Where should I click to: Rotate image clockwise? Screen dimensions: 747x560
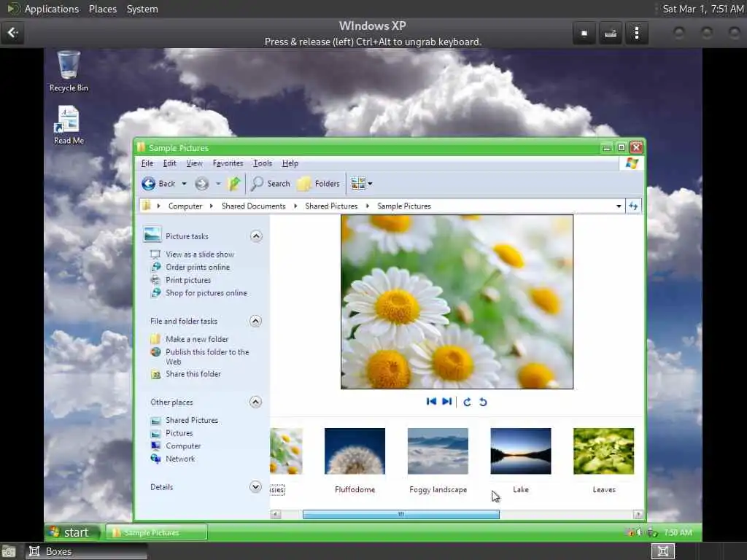click(468, 402)
